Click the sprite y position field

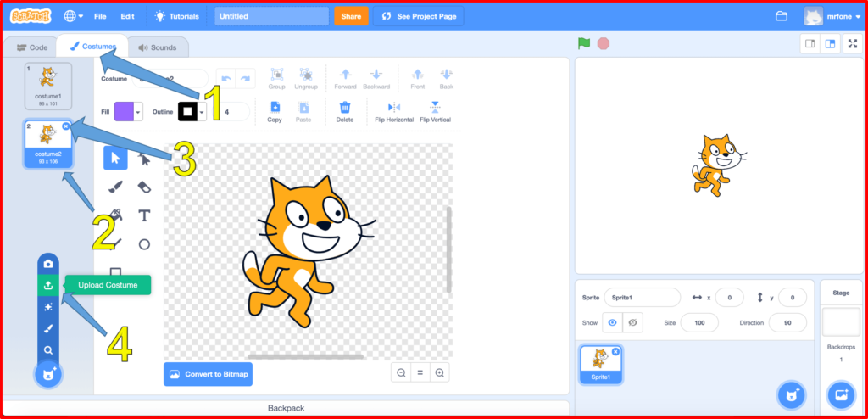793,298
